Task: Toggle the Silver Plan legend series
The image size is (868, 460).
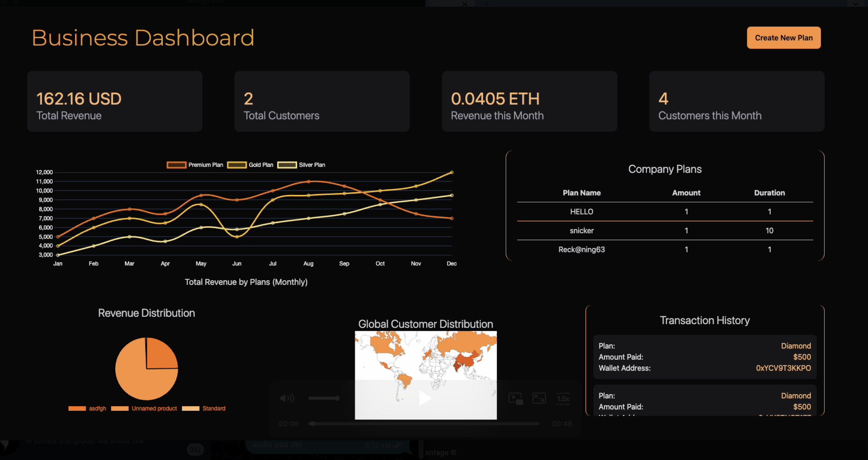Action: click(x=301, y=165)
